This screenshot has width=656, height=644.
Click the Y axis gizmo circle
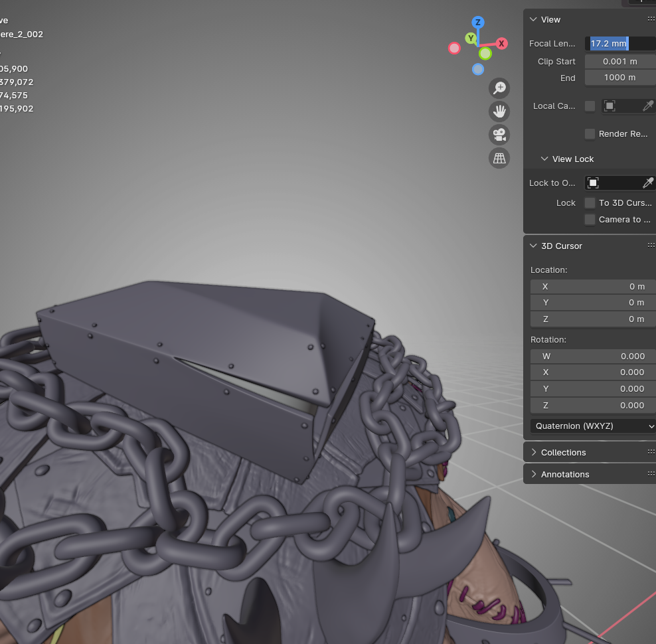471,39
